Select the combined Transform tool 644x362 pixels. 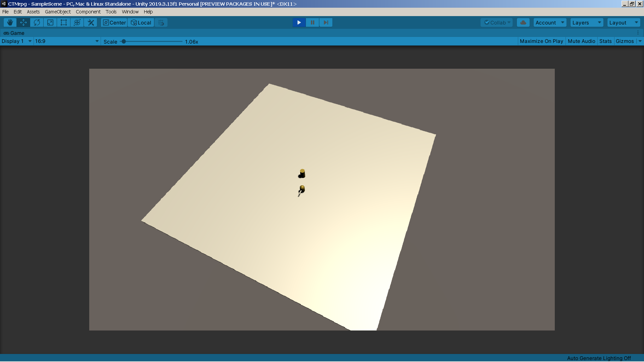click(77, 22)
